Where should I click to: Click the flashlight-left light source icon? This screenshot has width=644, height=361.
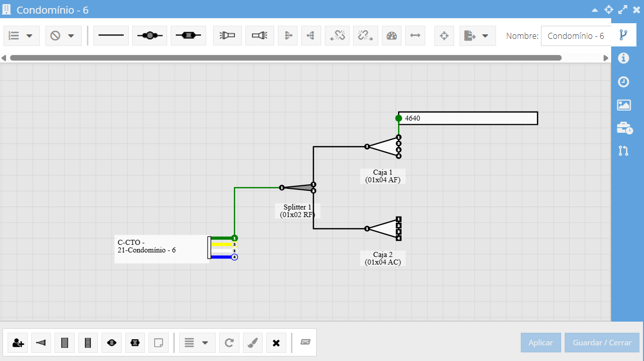pyautogui.click(x=227, y=36)
